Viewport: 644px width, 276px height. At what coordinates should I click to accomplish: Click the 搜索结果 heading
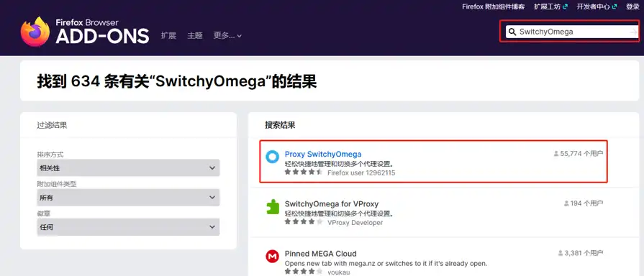coord(280,125)
